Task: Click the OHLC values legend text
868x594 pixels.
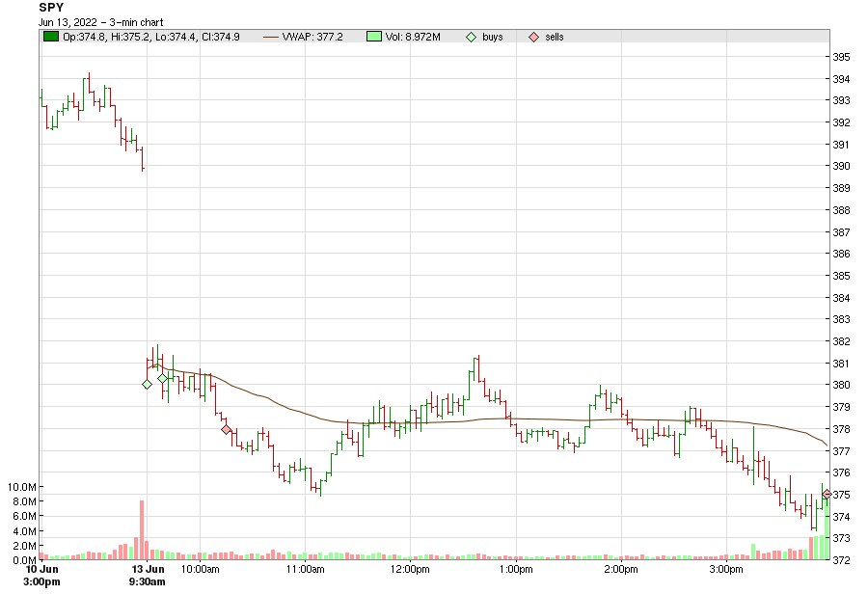Action: tap(151, 37)
